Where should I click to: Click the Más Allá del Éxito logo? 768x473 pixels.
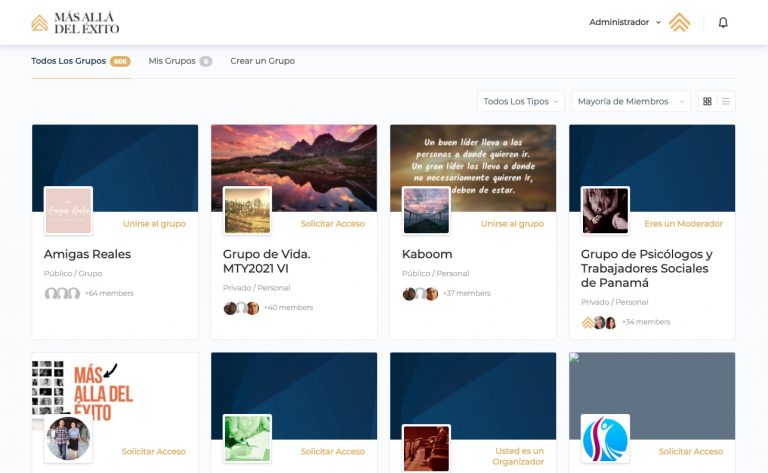[74, 22]
